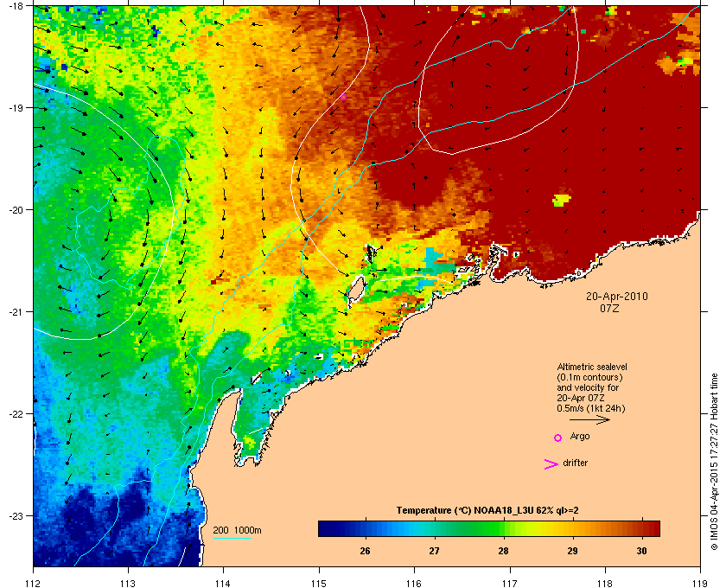Viewport: 726px width, 588px height.
Task: Click the temperature color bar
Action: [x=489, y=528]
